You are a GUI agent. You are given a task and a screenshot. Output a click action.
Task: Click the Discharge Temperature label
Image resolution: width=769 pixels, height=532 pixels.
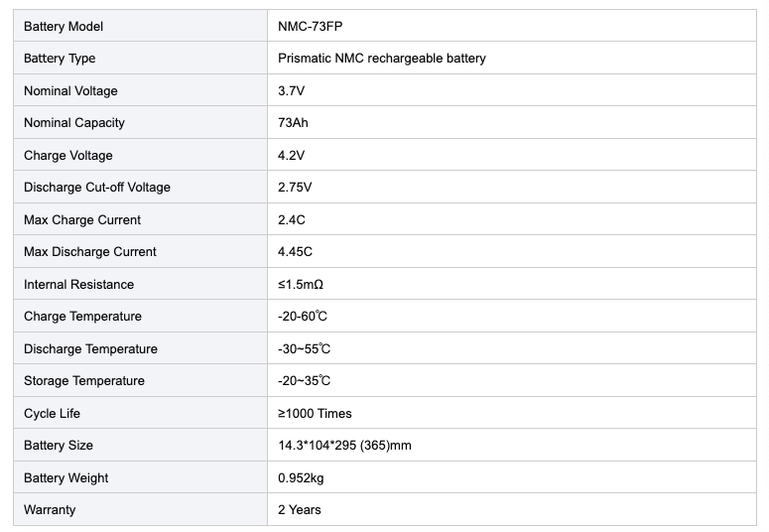[x=90, y=349]
